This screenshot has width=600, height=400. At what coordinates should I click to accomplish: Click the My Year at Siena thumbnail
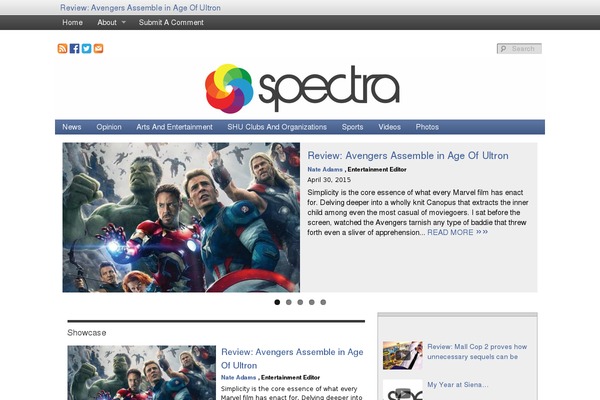click(403, 390)
